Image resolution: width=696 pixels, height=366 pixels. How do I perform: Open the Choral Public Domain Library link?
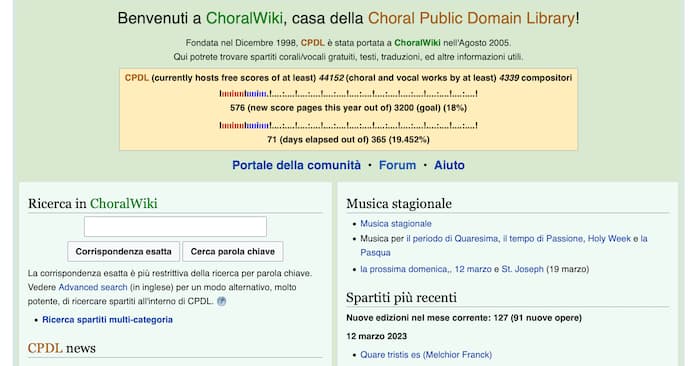tap(471, 18)
